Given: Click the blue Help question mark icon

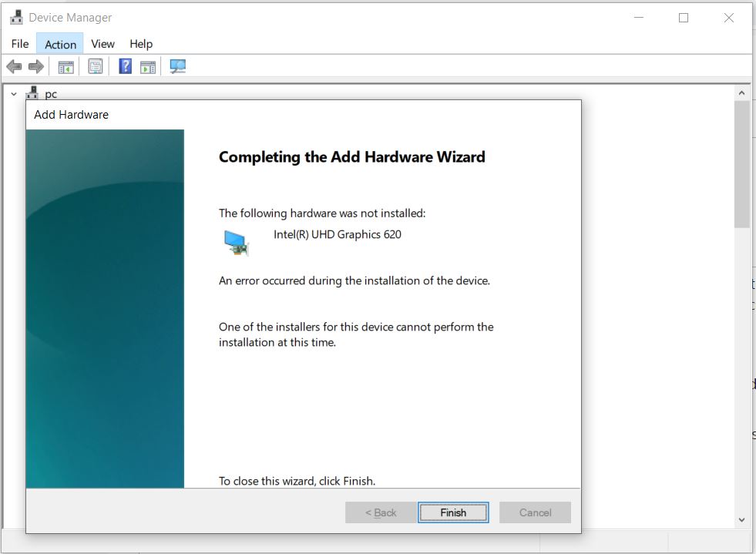Looking at the screenshot, I should tap(124, 66).
